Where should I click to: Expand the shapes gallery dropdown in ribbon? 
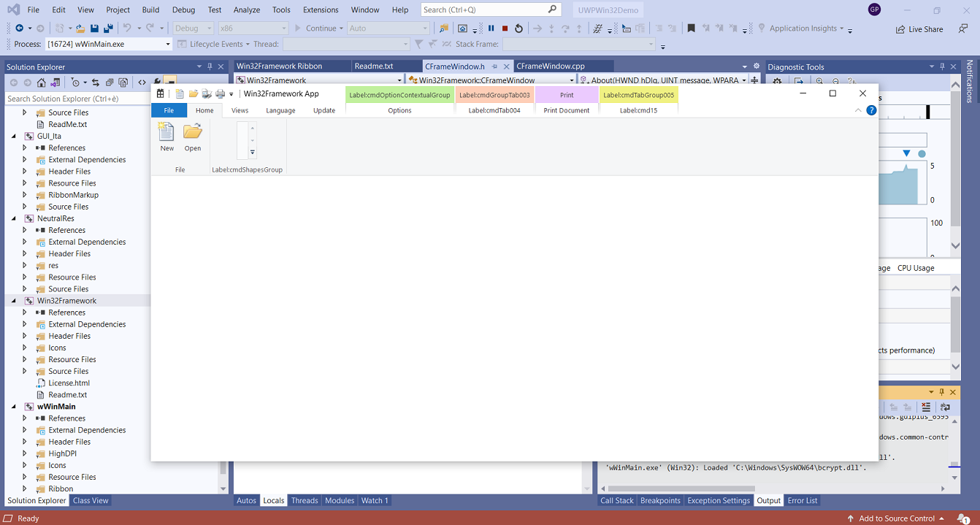point(253,153)
